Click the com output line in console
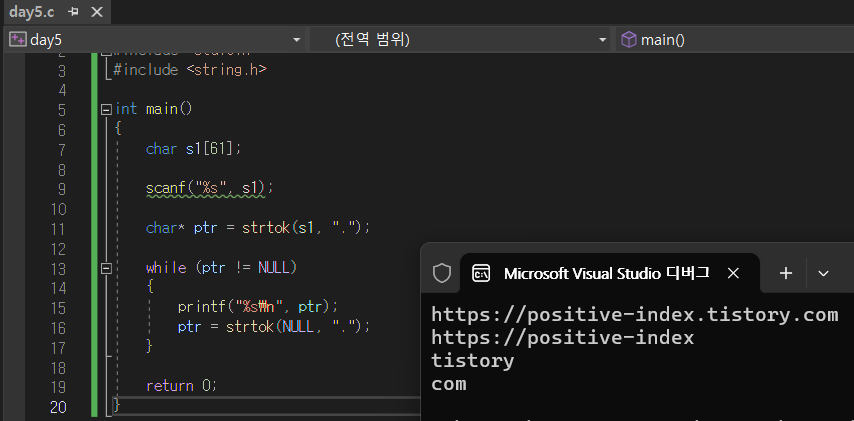This screenshot has height=421, width=854. [449, 385]
